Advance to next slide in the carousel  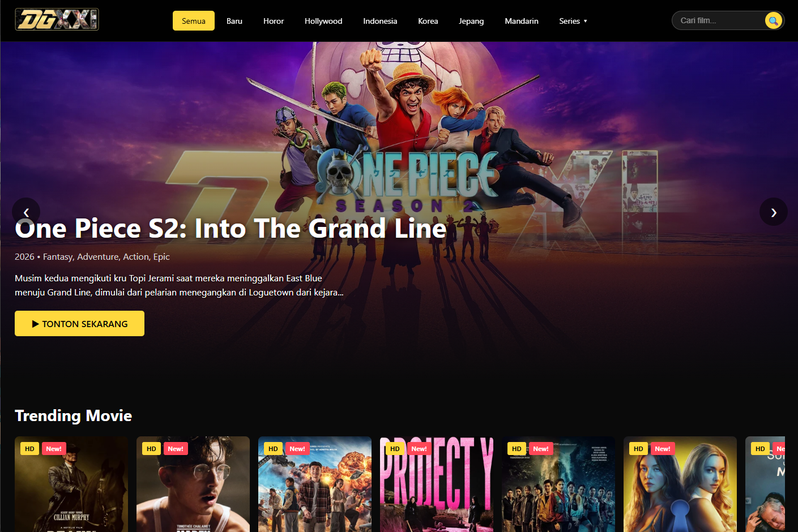(774, 212)
